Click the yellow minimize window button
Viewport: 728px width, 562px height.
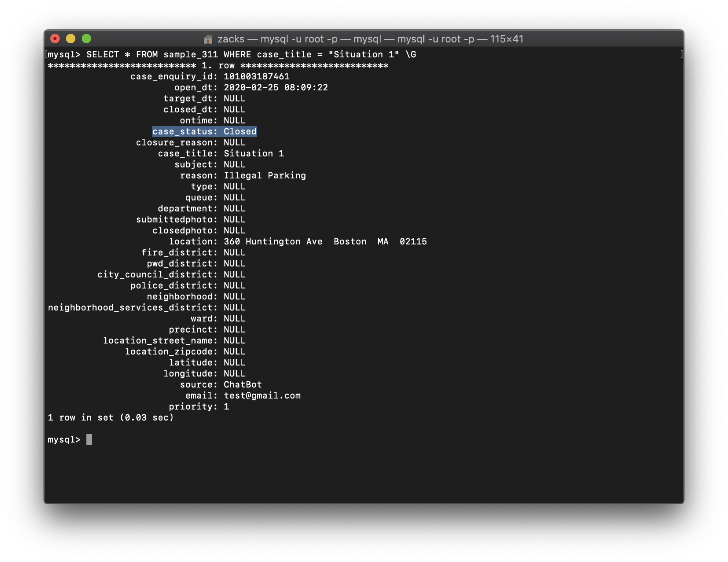tap(71, 39)
